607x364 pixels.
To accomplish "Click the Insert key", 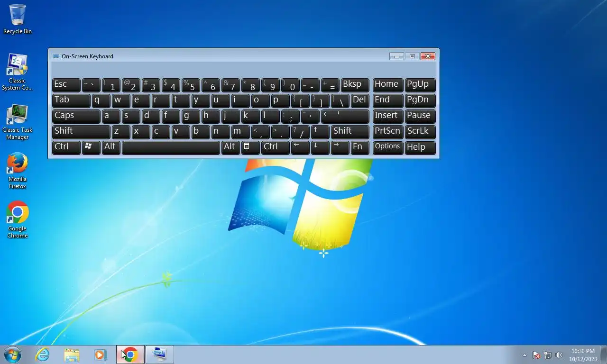I will coord(388,116).
